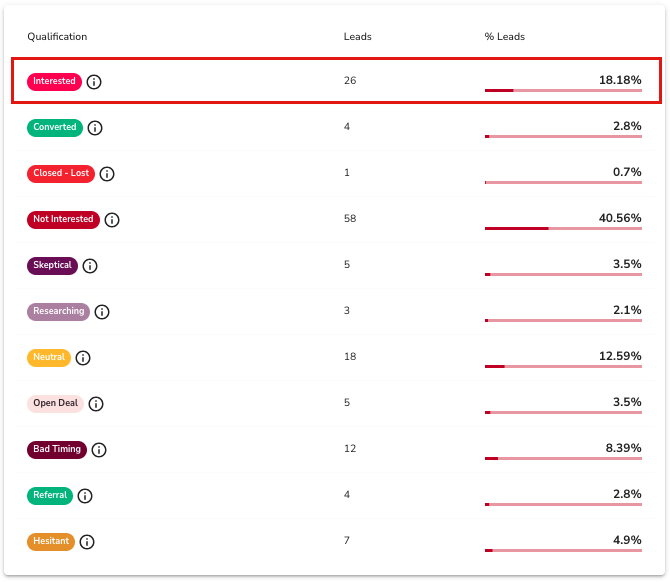Click the info icon next to Interested
Screen dimensions: 670x582
[x=94, y=82]
